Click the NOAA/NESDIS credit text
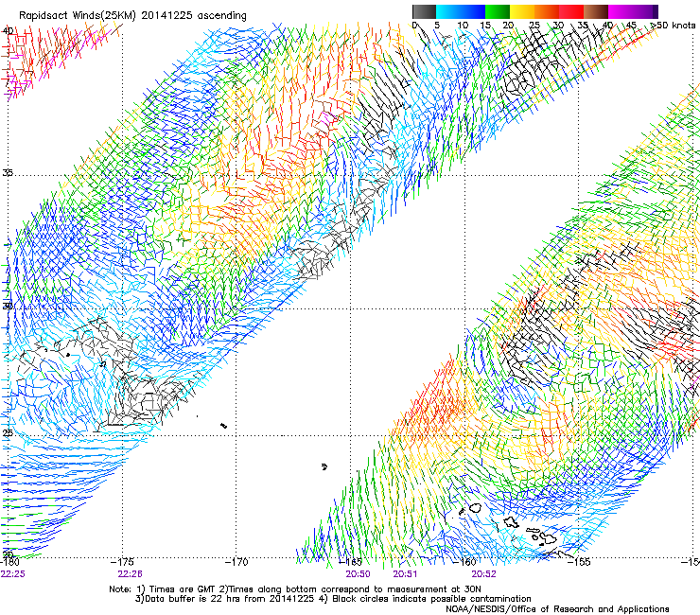Image resolution: width=700 pixels, height=615 pixels. (557, 609)
